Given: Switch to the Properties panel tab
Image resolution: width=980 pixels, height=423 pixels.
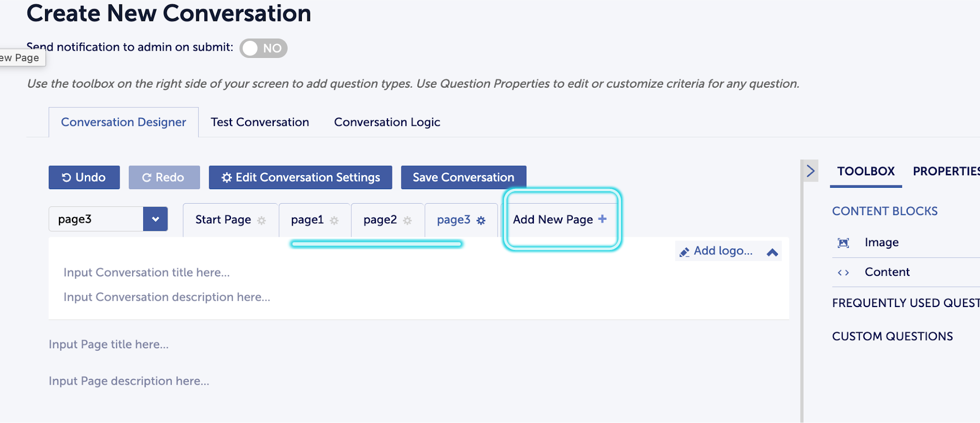Looking at the screenshot, I should click(x=946, y=171).
